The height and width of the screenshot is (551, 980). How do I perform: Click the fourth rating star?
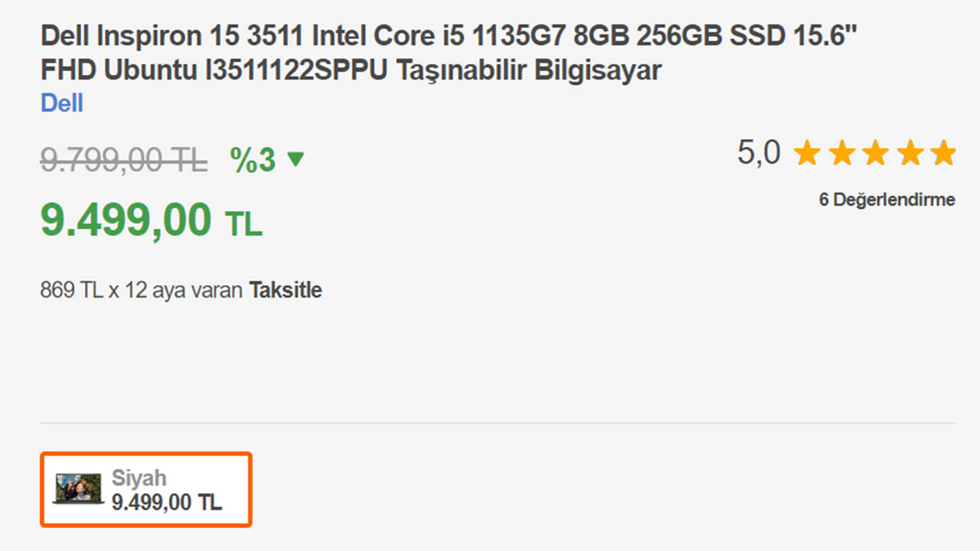pos(910,153)
